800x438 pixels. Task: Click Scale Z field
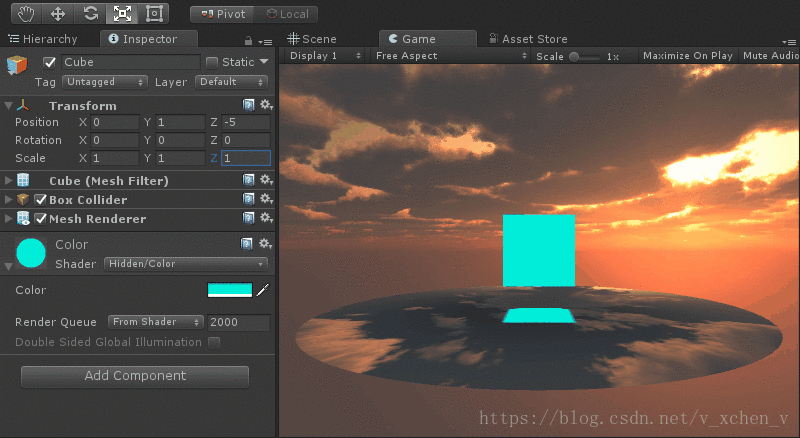pos(246,158)
